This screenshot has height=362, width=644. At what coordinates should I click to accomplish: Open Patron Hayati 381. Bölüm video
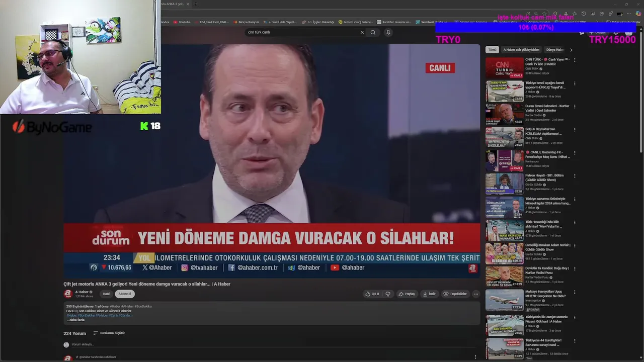point(544,177)
